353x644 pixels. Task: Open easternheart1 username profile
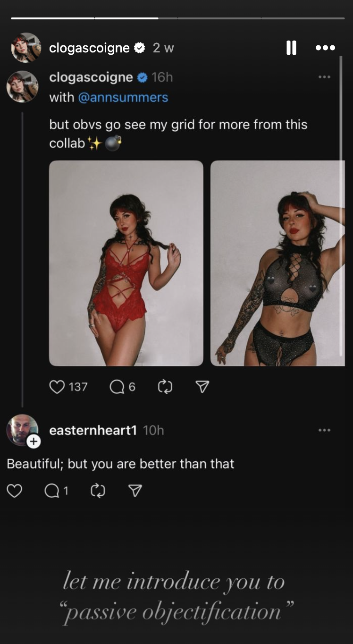93,430
